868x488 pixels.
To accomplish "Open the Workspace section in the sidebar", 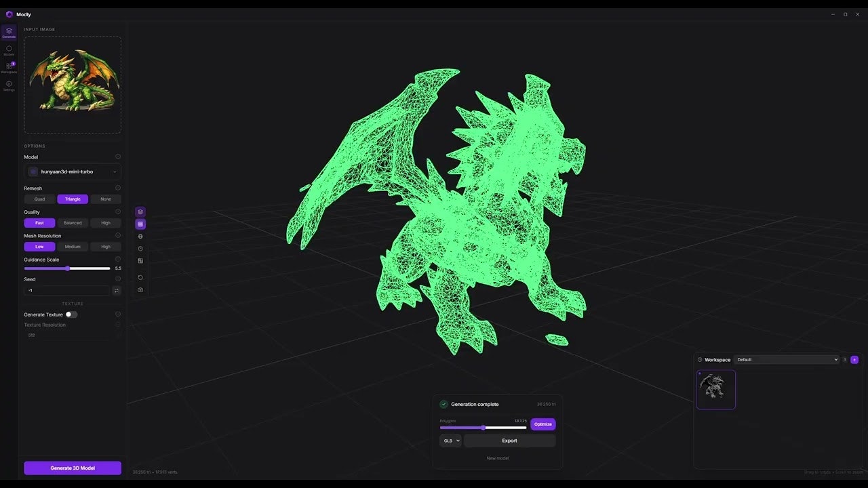I will pos(9,68).
